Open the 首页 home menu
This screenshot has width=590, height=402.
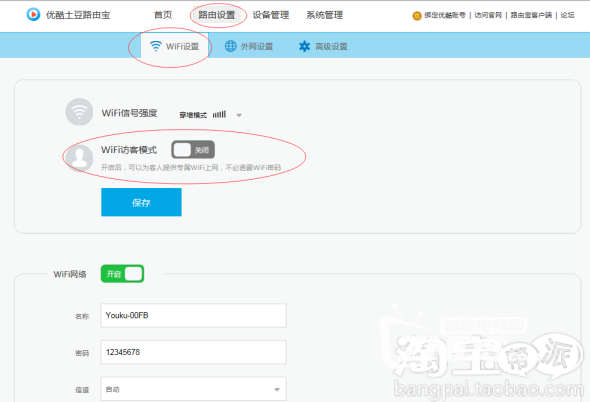tap(163, 15)
